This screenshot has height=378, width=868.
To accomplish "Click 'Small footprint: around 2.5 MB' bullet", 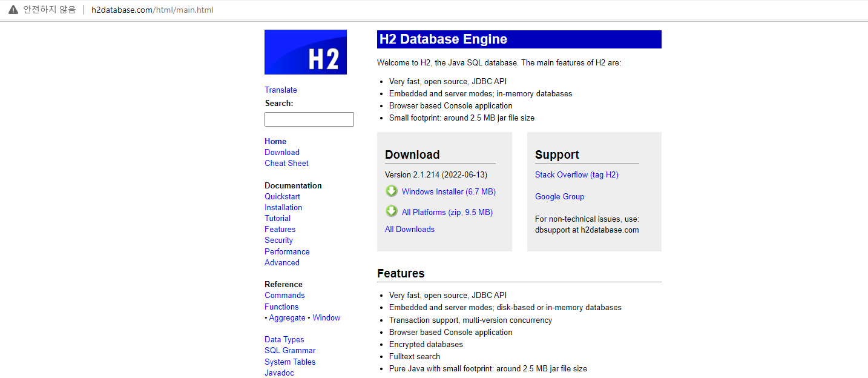I will point(462,118).
